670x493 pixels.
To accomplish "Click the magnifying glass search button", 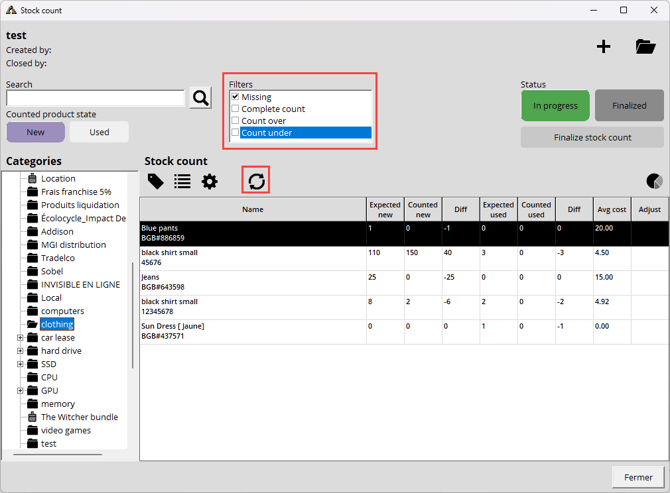I will tap(201, 97).
